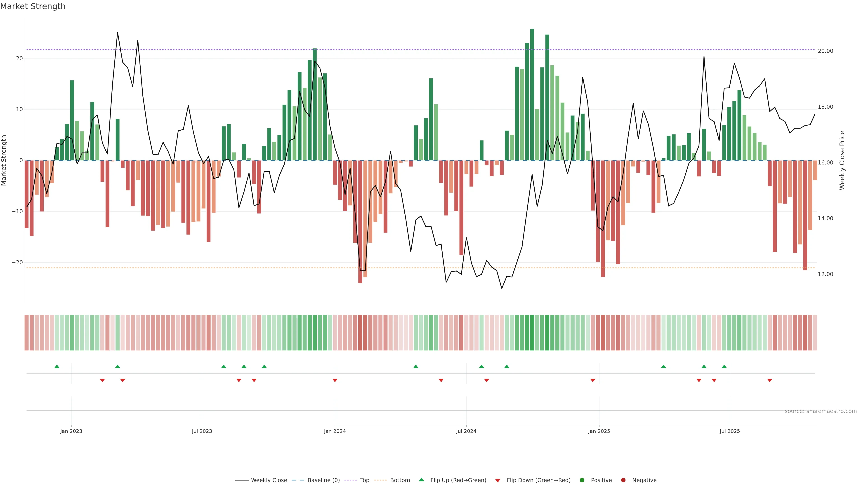The width and height of the screenshot is (868, 488).
Task: Click the Jan 2025 x-axis label
Action: 599,431
